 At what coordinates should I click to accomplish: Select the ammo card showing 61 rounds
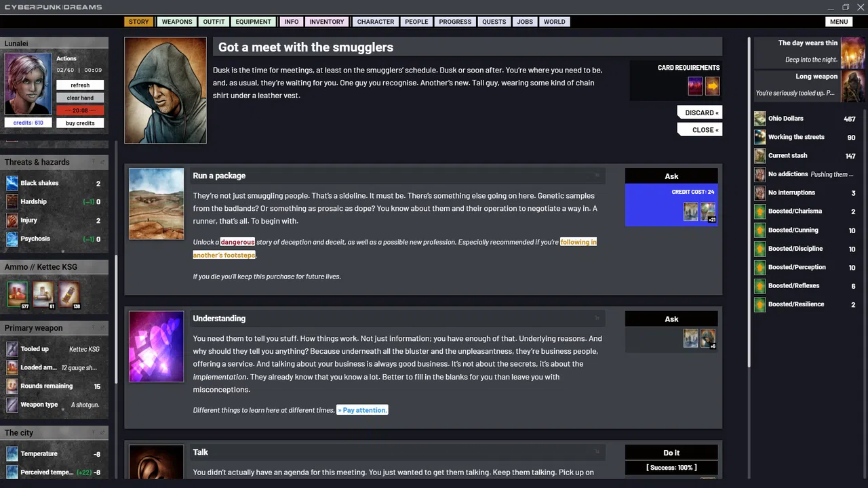(x=43, y=295)
